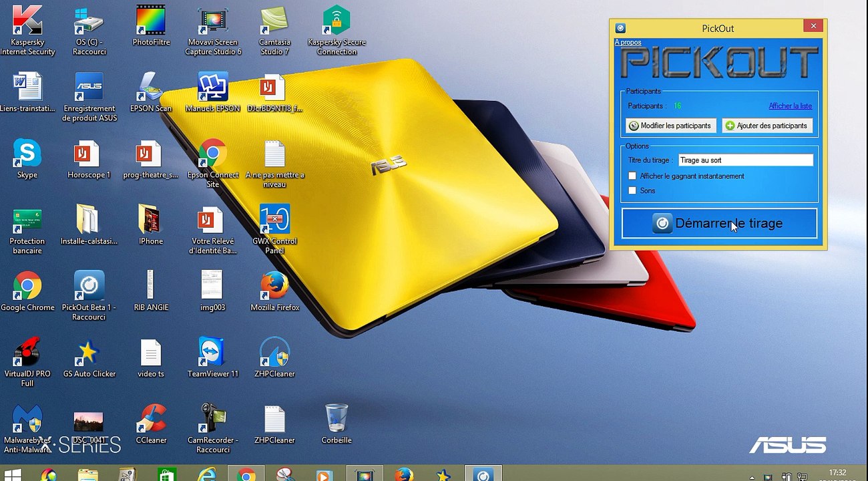Image resolution: width=868 pixels, height=481 pixels.
Task: Select Movavi Screen Capture Studio 6 icon
Action: pyautogui.click(x=213, y=31)
